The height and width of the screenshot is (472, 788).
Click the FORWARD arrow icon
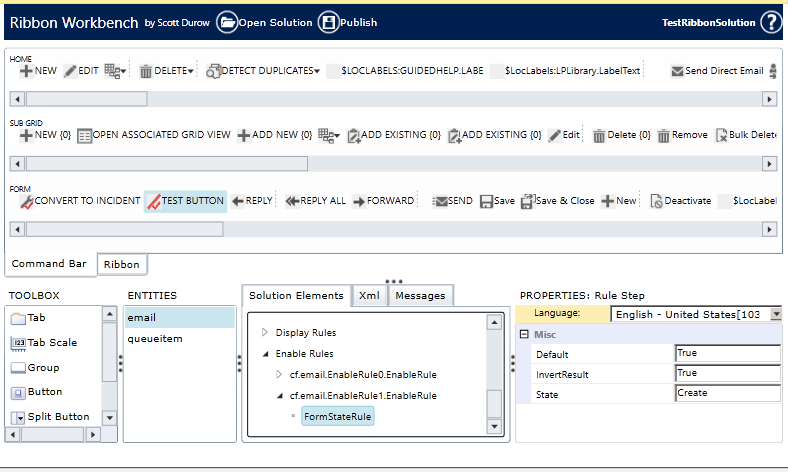359,202
